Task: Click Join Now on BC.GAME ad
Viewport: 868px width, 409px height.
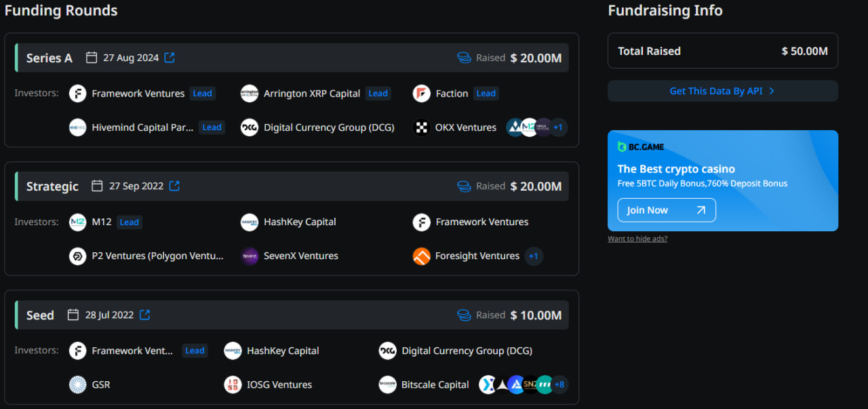Action: click(x=666, y=210)
